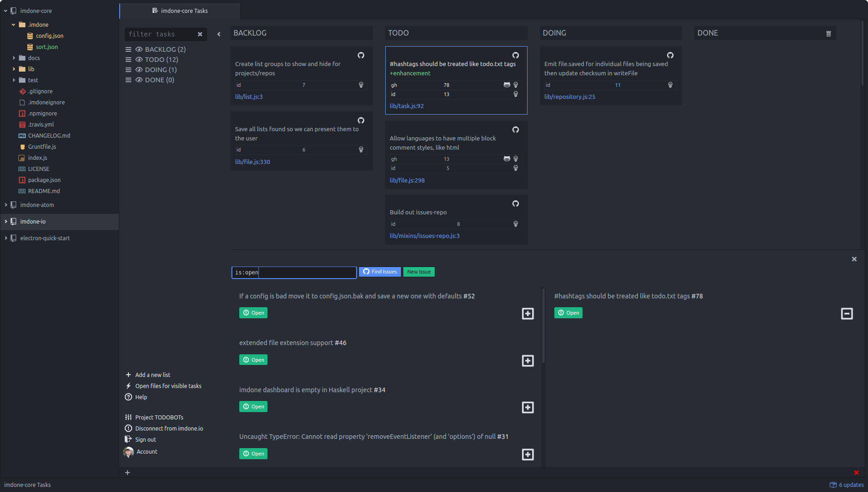The image size is (868, 492).
Task: Click GitHub icon on 'Emit file.saved' card
Action: point(670,55)
